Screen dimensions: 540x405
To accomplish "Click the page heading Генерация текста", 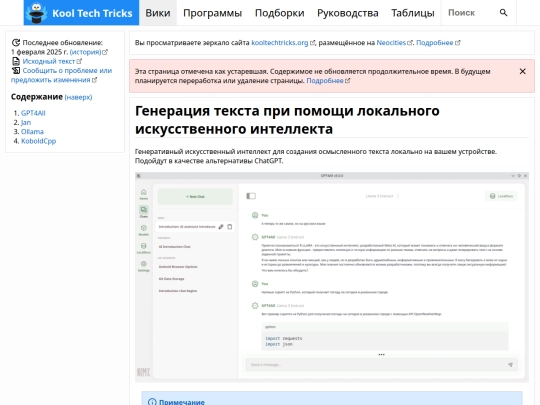I will pos(287,120).
